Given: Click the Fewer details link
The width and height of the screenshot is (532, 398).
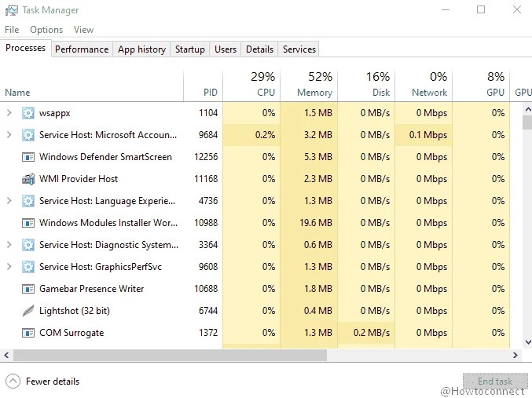Looking at the screenshot, I should 53,382.
